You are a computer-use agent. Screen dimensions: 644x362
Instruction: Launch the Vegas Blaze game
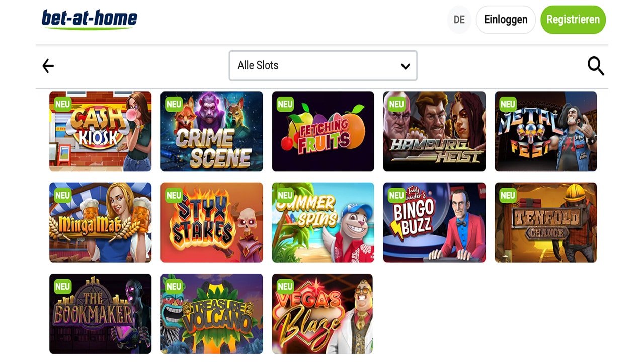[323, 313]
